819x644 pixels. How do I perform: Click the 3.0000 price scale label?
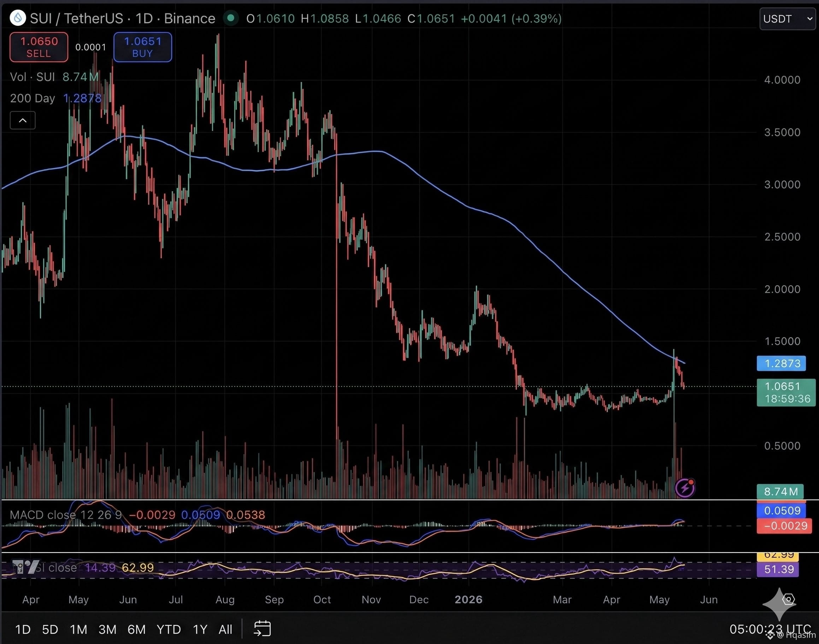782,185
